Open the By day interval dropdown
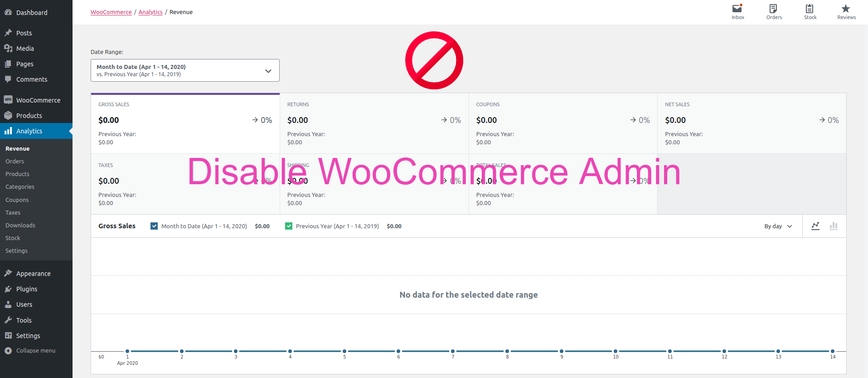This screenshot has width=868, height=378. [x=778, y=226]
